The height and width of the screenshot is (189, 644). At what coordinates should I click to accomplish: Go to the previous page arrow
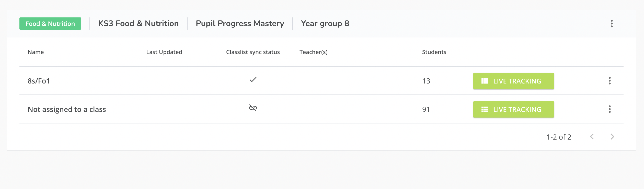[592, 137]
